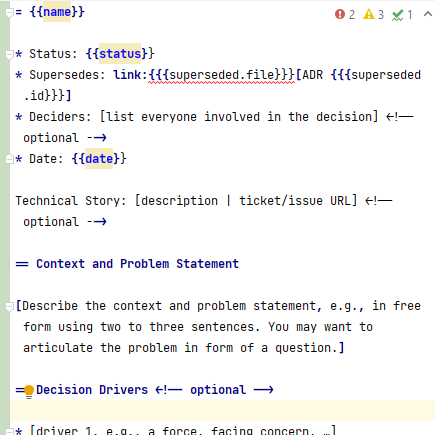
Task: Click the yellow warnings triangle icon
Action: 369,14
